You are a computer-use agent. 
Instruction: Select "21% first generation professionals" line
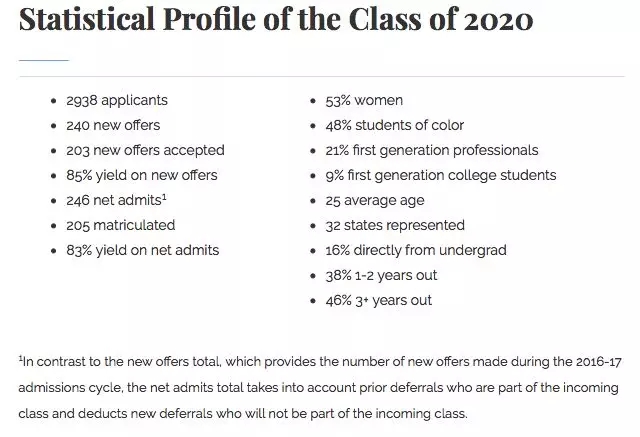point(431,150)
